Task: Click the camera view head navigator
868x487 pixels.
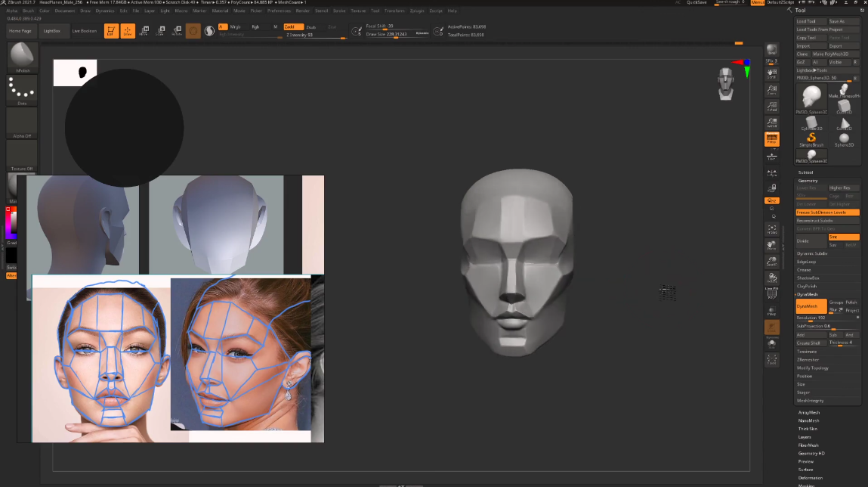Action: tap(726, 84)
